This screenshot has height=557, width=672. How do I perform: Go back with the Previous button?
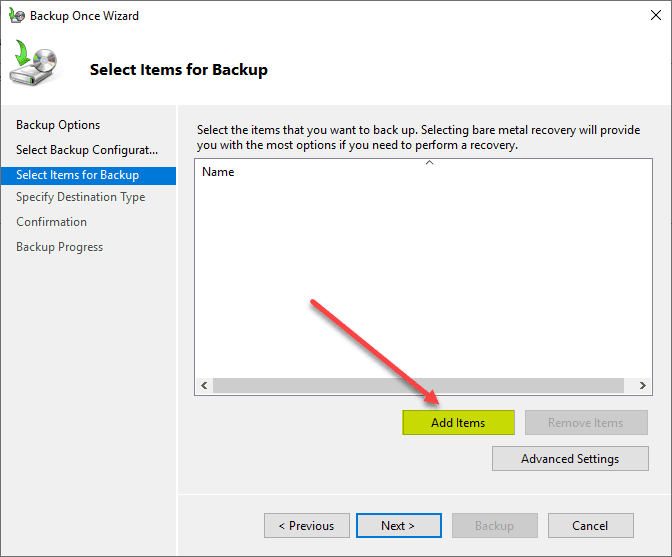[306, 526]
